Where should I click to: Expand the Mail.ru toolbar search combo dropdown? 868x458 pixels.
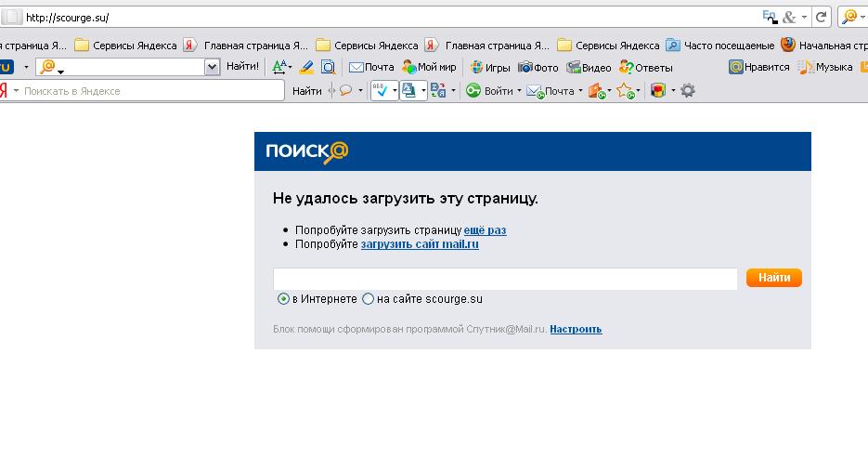[x=212, y=67]
